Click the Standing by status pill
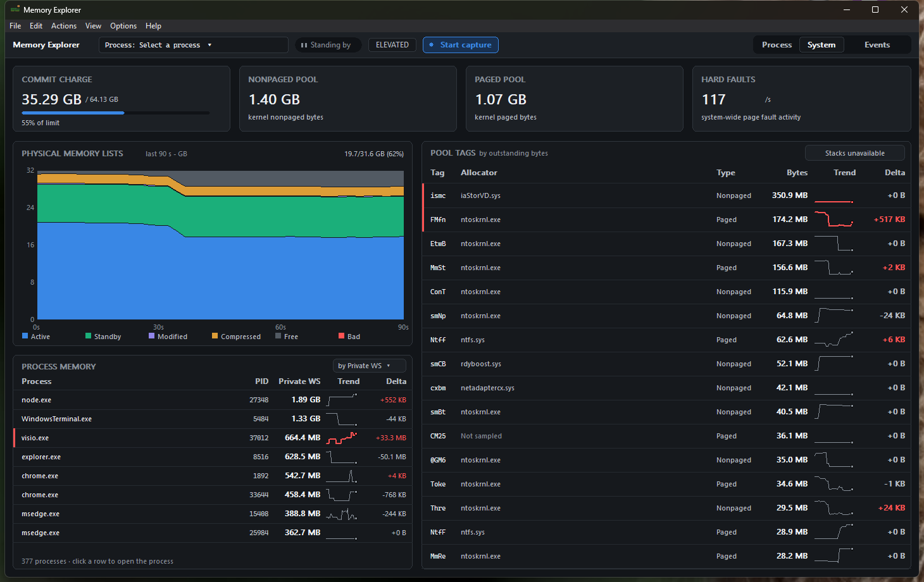Image resolution: width=924 pixels, height=582 pixels. [328, 45]
